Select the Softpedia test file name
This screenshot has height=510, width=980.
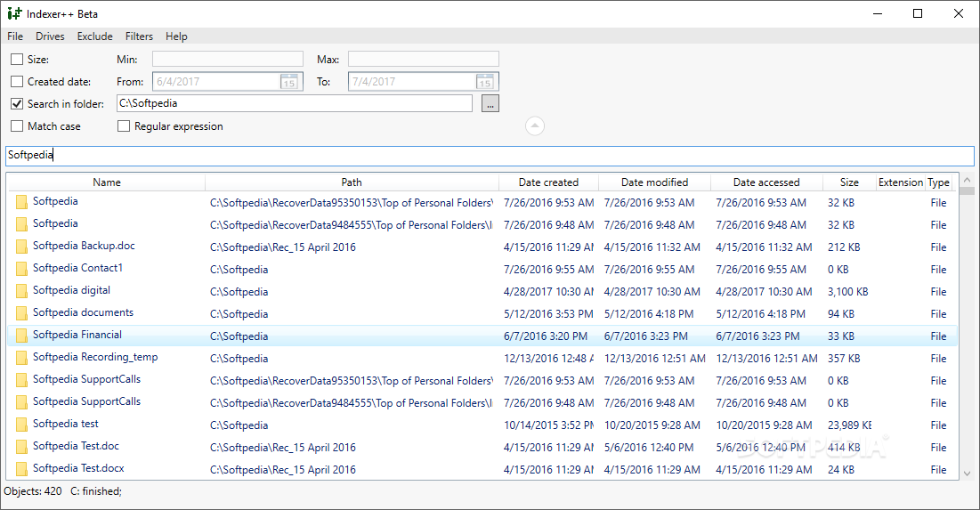click(66, 423)
